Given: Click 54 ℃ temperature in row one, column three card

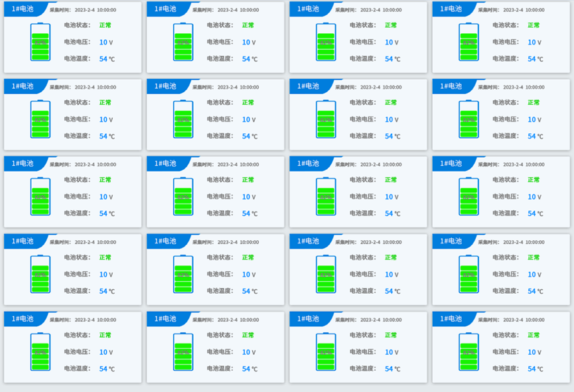Looking at the screenshot, I should click(x=392, y=59).
